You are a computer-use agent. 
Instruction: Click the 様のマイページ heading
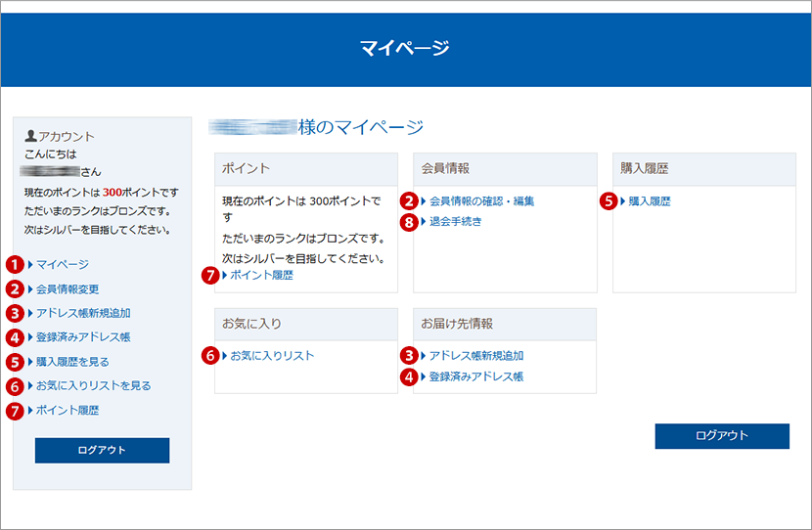pyautogui.click(x=361, y=127)
